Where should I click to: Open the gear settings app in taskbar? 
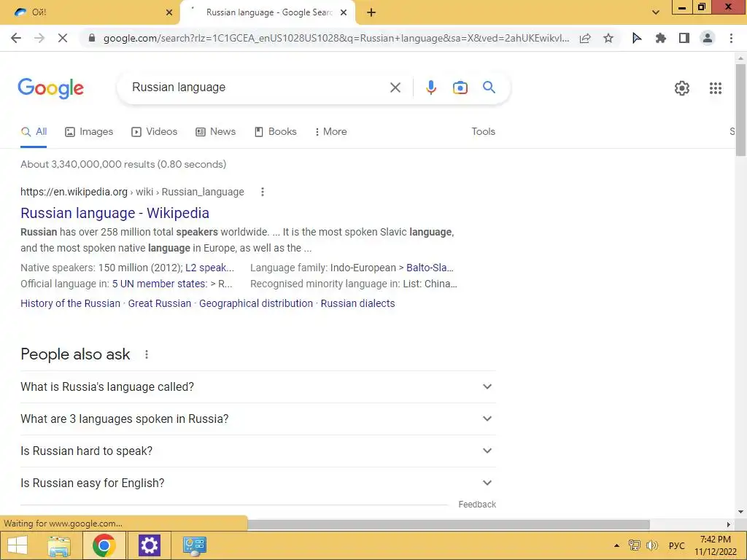(149, 545)
